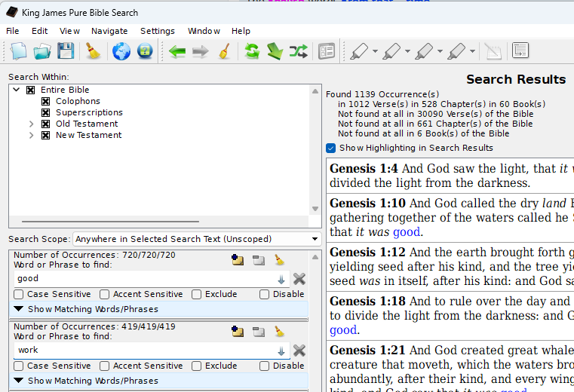Click the globe icon in the toolbar

(121, 51)
